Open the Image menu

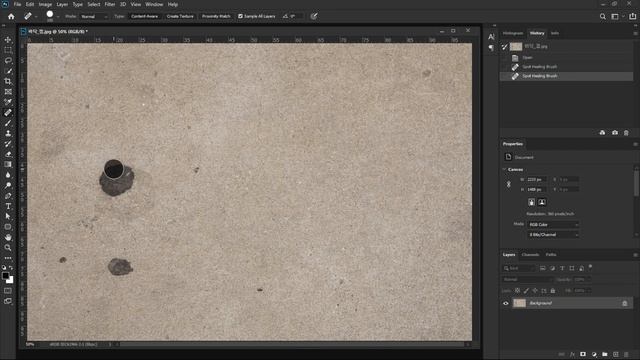tap(45, 4)
